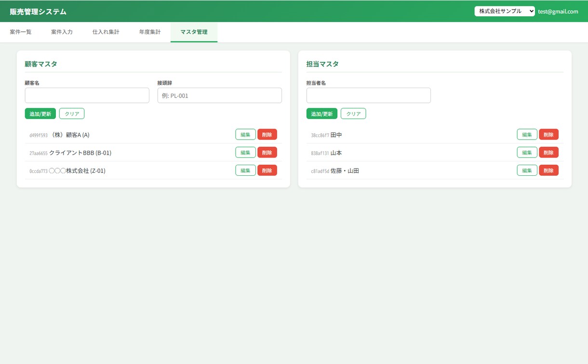The height and width of the screenshot is (364, 588).
Task: Delete the クライアントBBB (B-01) row
Action: tap(267, 152)
